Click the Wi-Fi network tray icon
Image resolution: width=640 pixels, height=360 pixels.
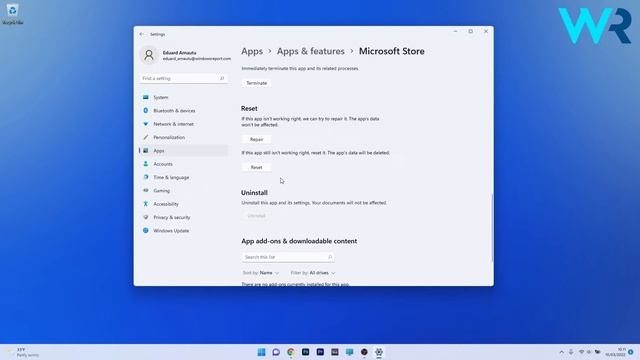581,352
